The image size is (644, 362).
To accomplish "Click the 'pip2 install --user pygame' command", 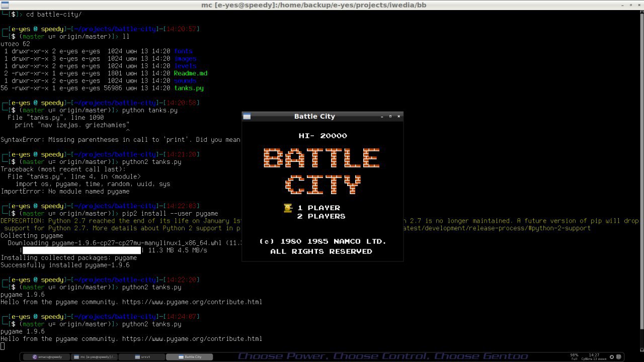I will (170, 214).
